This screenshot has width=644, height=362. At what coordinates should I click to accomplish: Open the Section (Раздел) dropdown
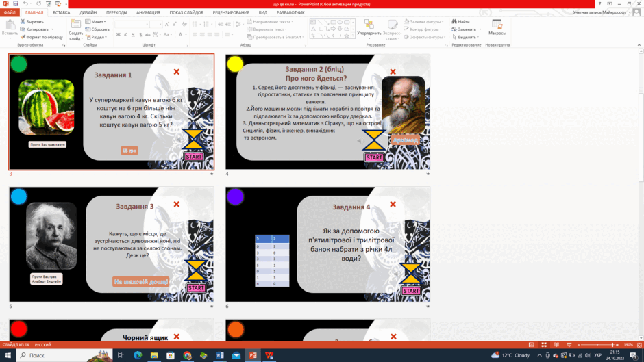pyautogui.click(x=97, y=37)
